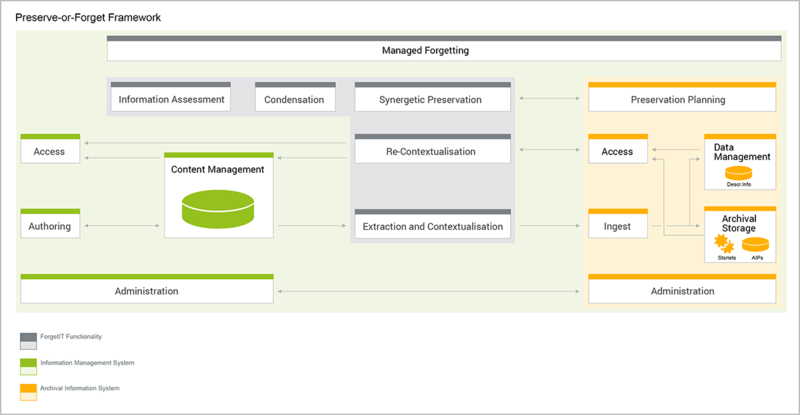The width and height of the screenshot is (800, 415).
Task: Select the Information Assessment box
Action: [171, 96]
